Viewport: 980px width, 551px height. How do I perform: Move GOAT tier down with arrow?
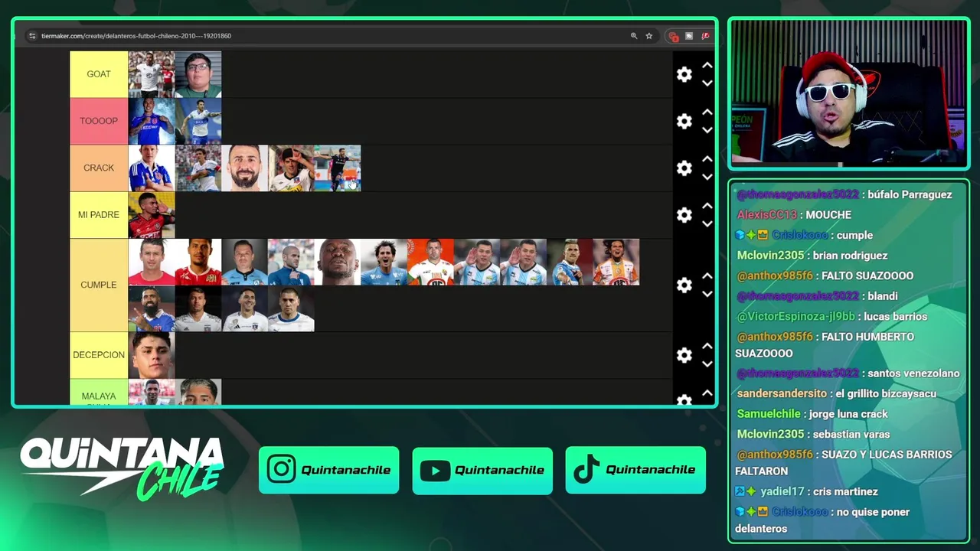coord(707,83)
